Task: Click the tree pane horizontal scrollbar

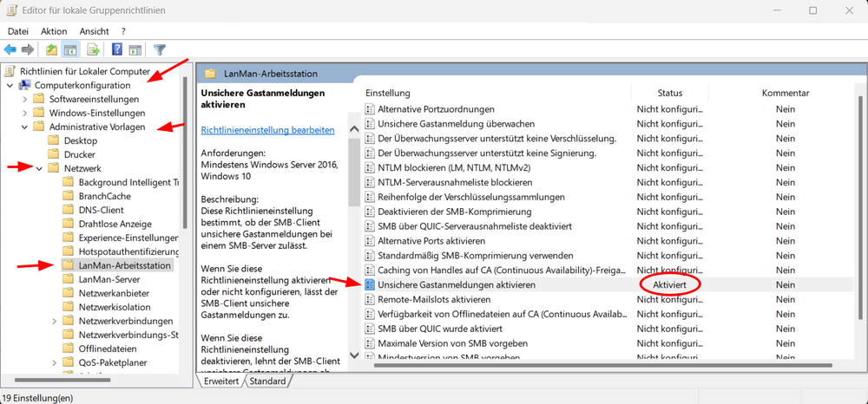Action: (x=62, y=381)
